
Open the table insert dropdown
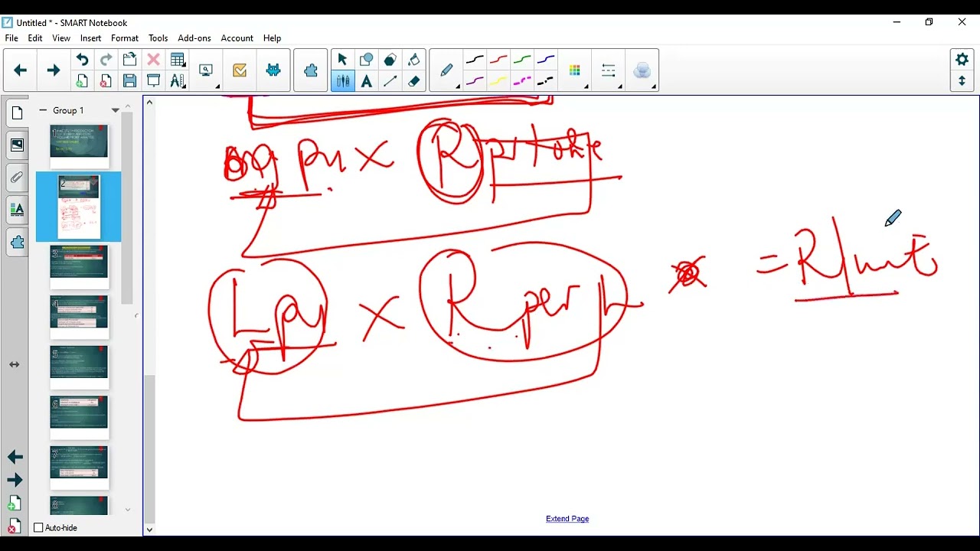click(x=178, y=60)
